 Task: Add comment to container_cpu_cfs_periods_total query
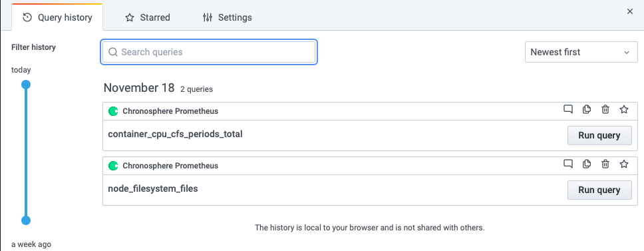point(568,109)
